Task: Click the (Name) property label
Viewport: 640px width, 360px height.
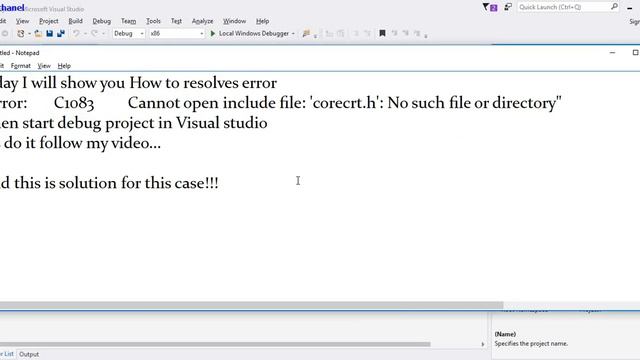Action: [x=505, y=334]
